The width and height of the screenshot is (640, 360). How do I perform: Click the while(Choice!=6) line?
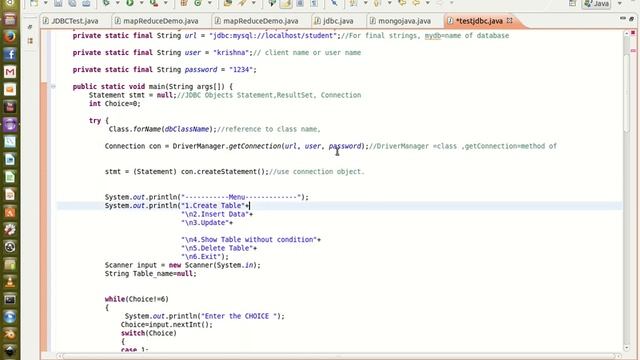(136, 299)
